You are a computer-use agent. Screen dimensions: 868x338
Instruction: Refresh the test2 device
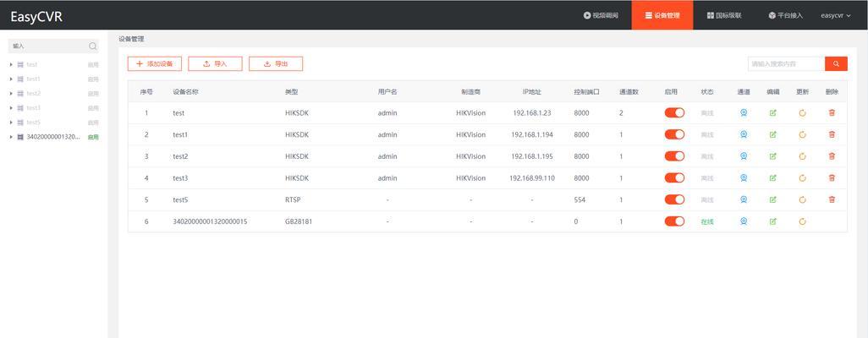pyautogui.click(x=802, y=156)
